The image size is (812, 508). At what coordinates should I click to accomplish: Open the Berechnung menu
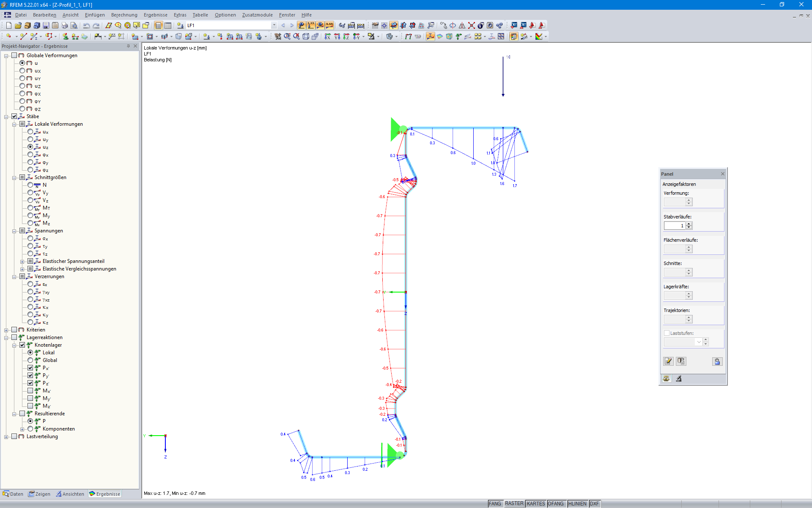tap(124, 15)
